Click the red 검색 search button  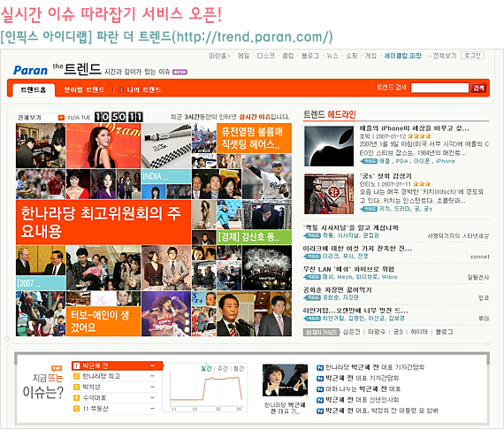point(478,88)
